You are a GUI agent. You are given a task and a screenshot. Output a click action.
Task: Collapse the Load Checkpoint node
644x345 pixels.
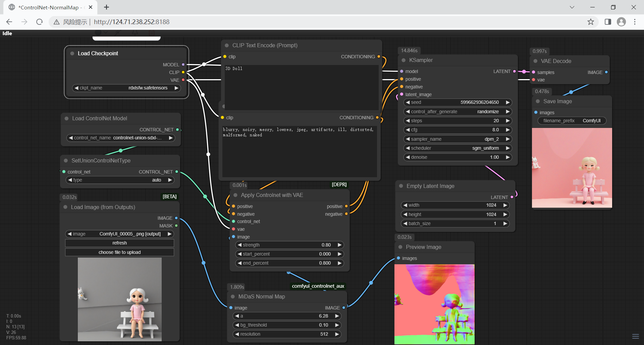[x=72, y=54]
